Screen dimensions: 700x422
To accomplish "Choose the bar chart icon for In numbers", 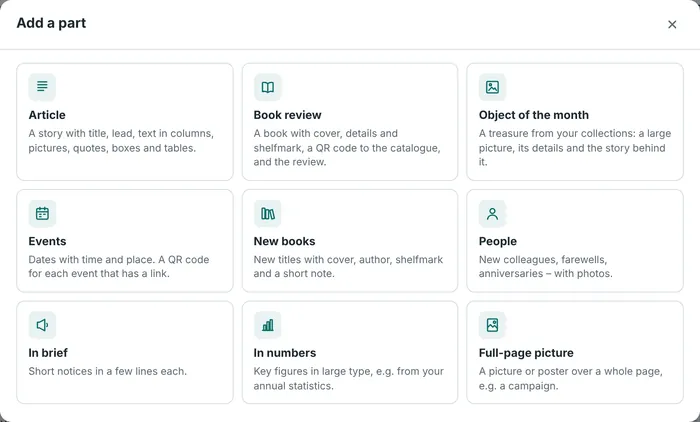I will [x=267, y=325].
